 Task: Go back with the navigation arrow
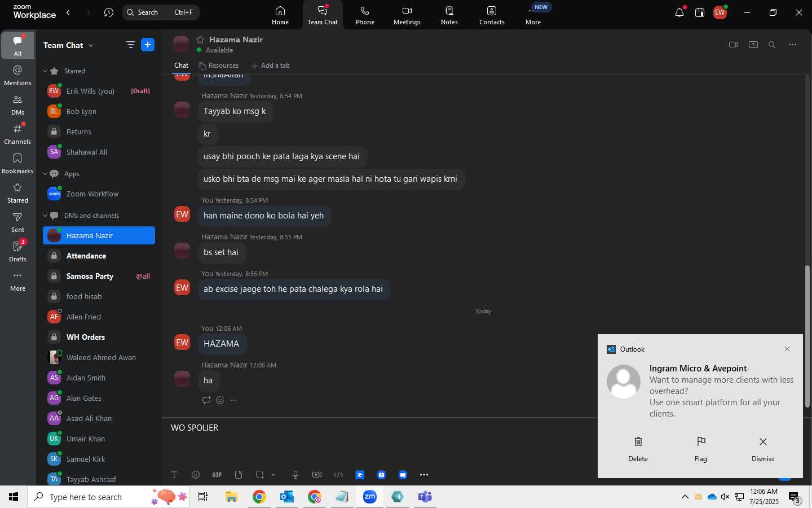[68, 12]
